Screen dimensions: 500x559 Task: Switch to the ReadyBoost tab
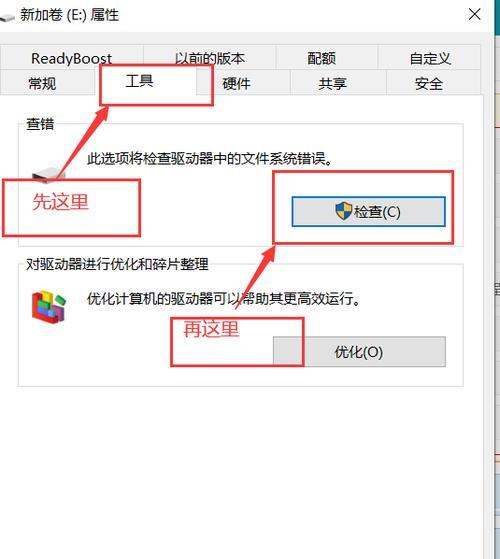pyautogui.click(x=72, y=57)
